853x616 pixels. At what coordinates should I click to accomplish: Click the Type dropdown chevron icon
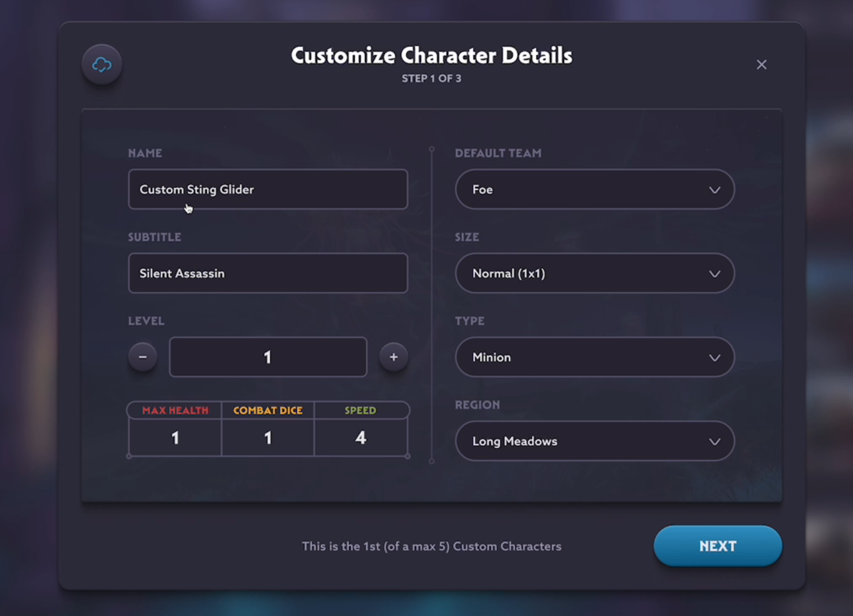click(714, 357)
